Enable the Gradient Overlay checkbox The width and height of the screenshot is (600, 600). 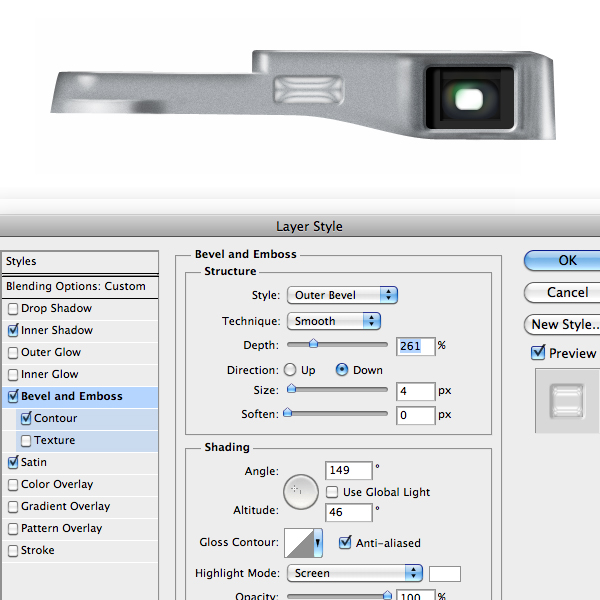pyautogui.click(x=13, y=507)
